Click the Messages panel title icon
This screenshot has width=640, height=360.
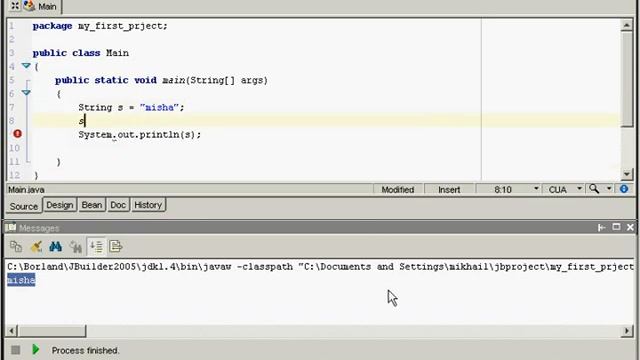point(11,227)
